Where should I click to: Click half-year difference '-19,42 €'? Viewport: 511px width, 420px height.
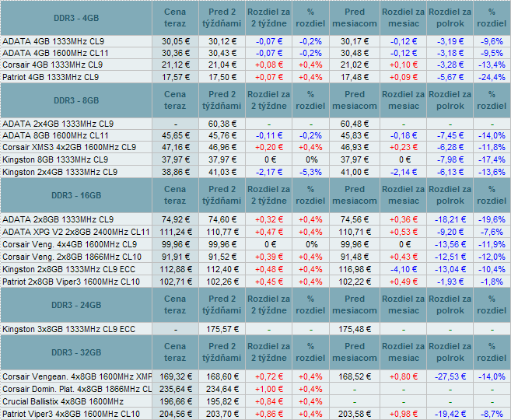[450, 414]
